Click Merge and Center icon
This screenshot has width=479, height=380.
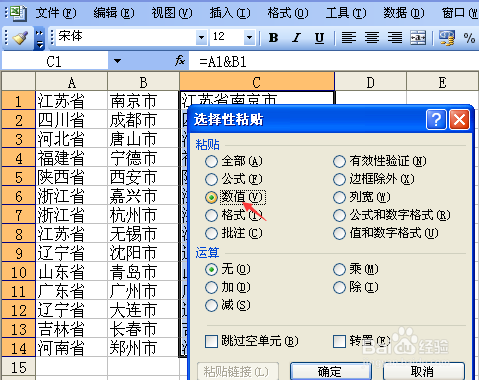coord(418,38)
